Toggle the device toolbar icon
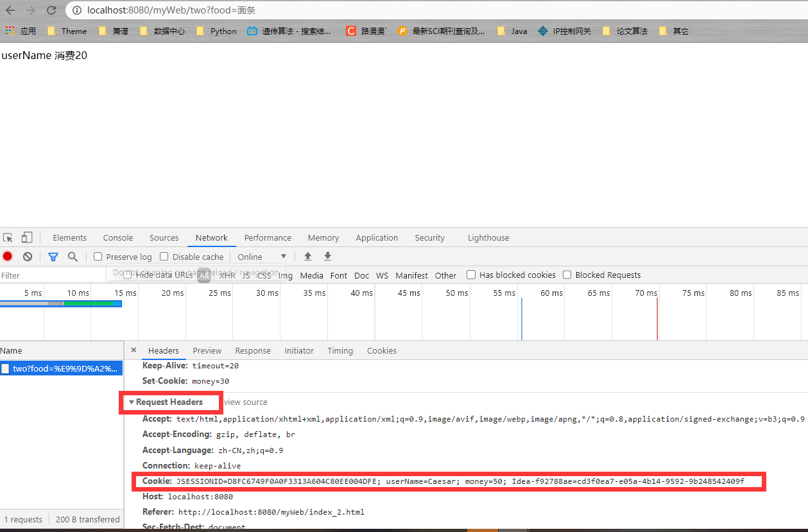 point(26,237)
